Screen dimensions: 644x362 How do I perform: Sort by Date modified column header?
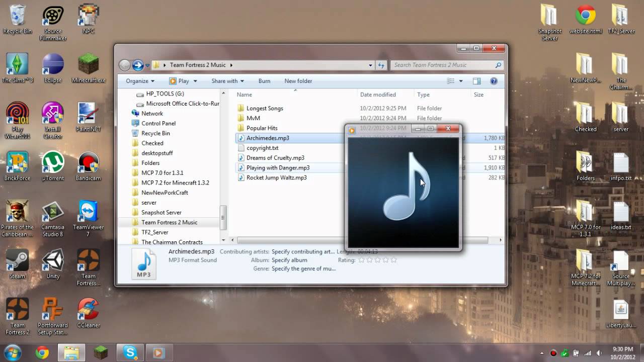pos(385,95)
